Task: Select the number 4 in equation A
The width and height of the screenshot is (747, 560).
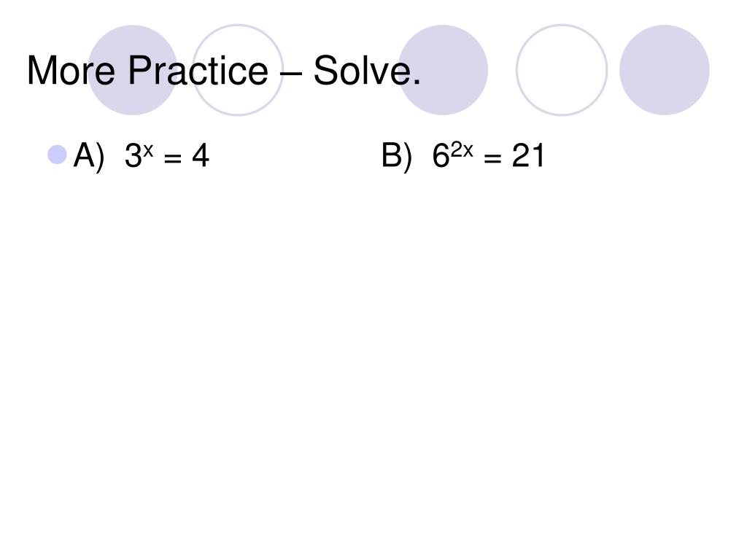Action: pos(201,156)
